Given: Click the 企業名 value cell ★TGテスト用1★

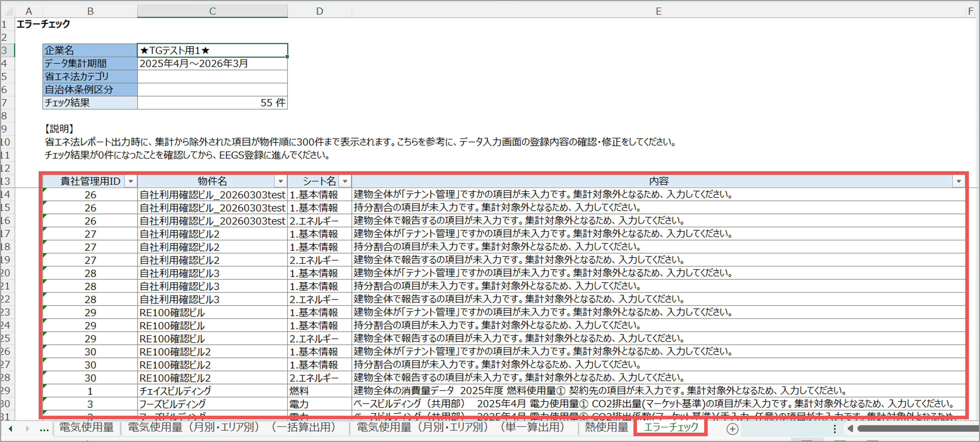Looking at the screenshot, I should 212,50.
